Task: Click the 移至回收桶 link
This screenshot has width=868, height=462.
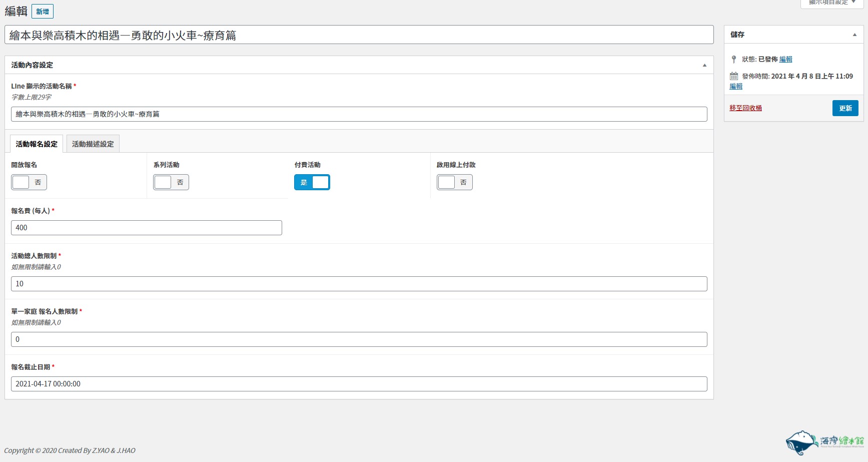Action: tap(745, 108)
